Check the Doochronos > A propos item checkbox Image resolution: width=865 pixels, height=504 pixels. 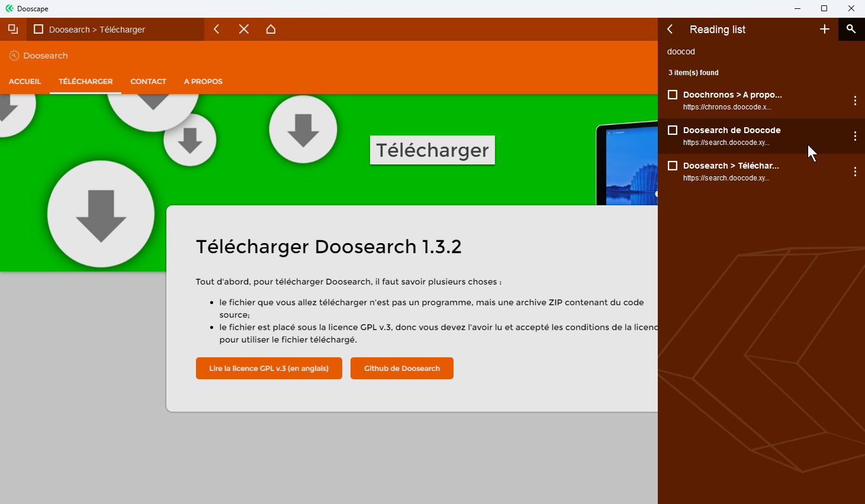click(673, 95)
